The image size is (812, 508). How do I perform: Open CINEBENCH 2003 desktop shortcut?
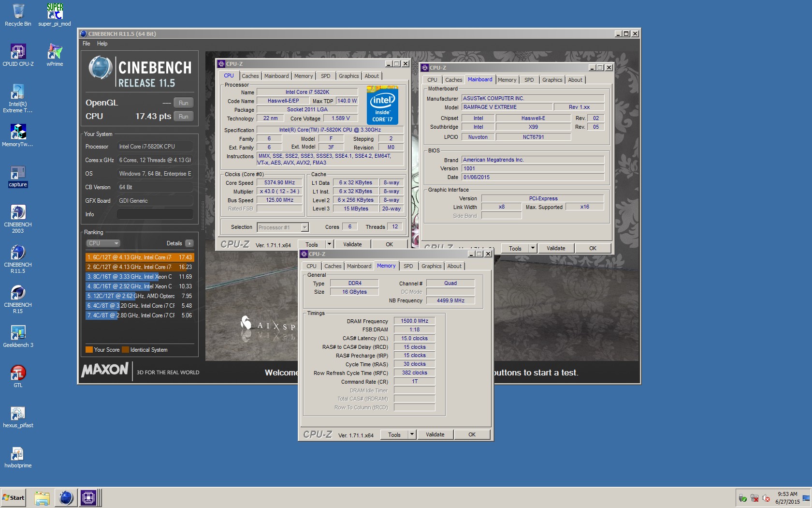[18, 219]
